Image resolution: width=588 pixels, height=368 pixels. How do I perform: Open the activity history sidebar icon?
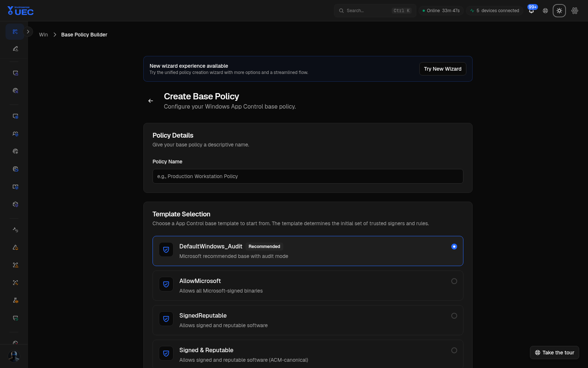click(x=15, y=230)
